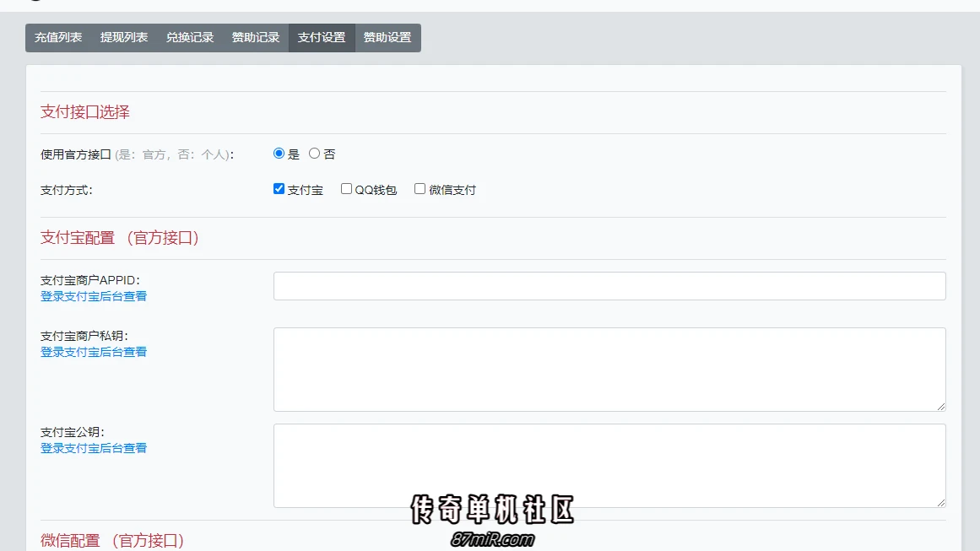Enable the 微信支付 checkbox

coord(420,189)
